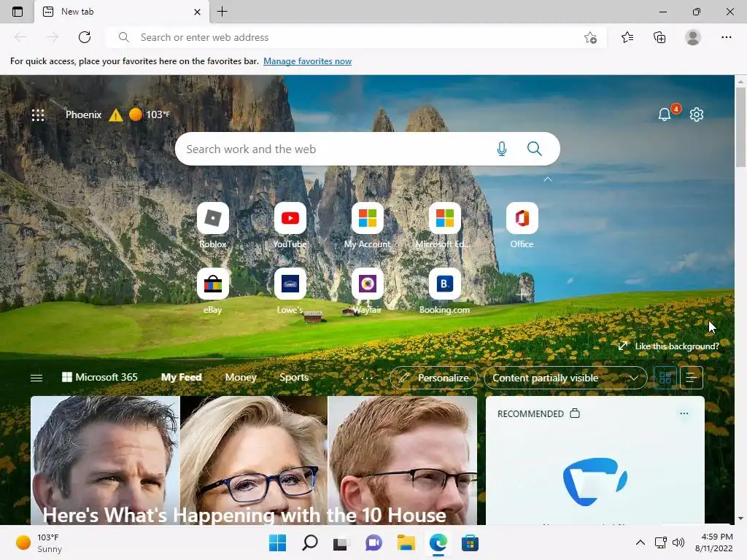Open Microsoft Store from taskbar
This screenshot has width=747, height=560.
coord(470,542)
